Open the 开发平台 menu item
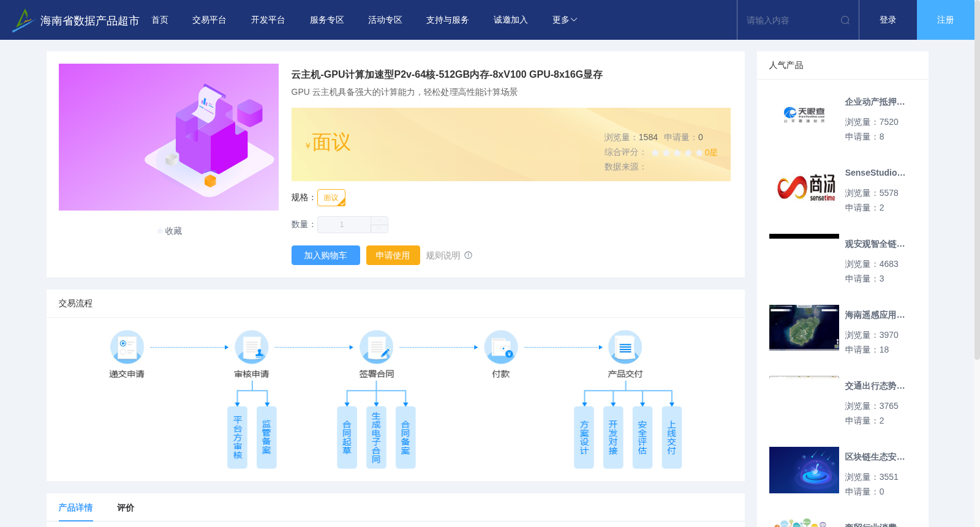 tap(268, 20)
